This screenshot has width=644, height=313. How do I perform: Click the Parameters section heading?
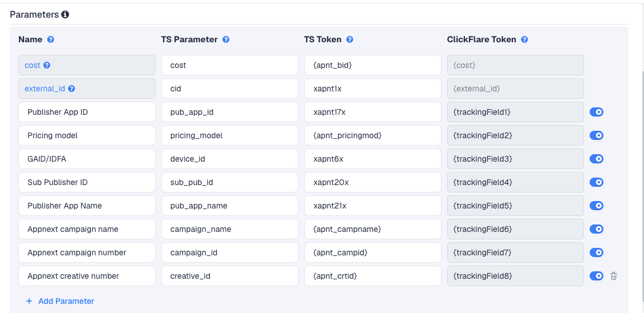pos(34,15)
